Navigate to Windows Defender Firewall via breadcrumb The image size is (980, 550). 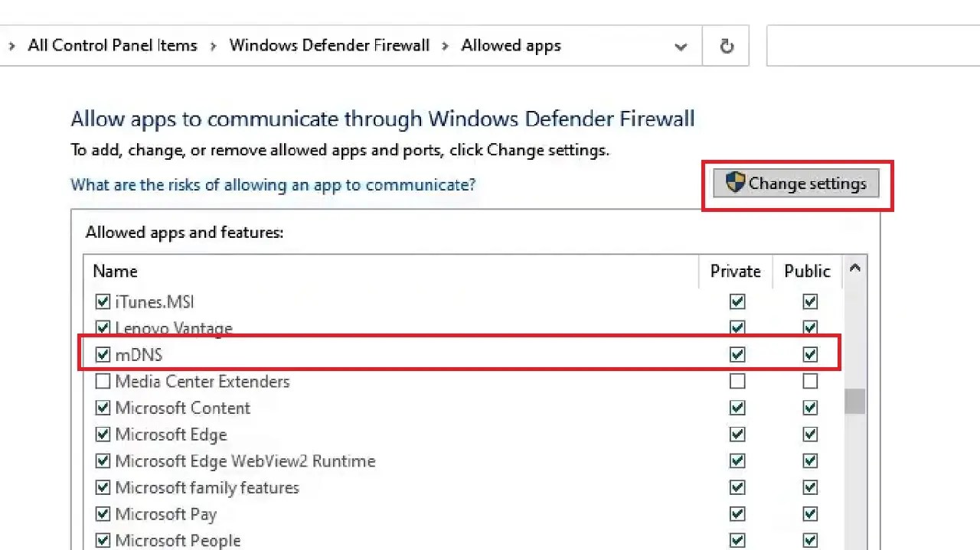pos(329,45)
